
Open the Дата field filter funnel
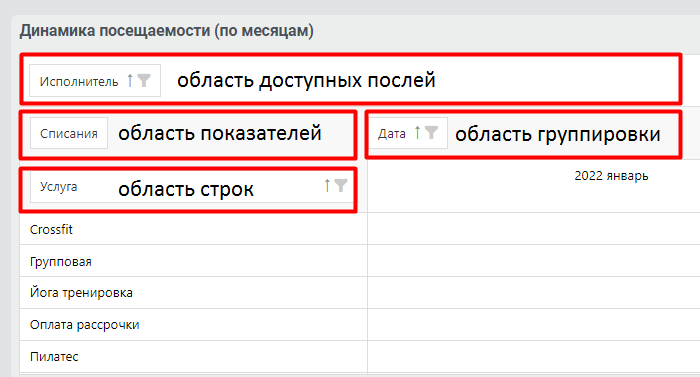[x=431, y=133]
